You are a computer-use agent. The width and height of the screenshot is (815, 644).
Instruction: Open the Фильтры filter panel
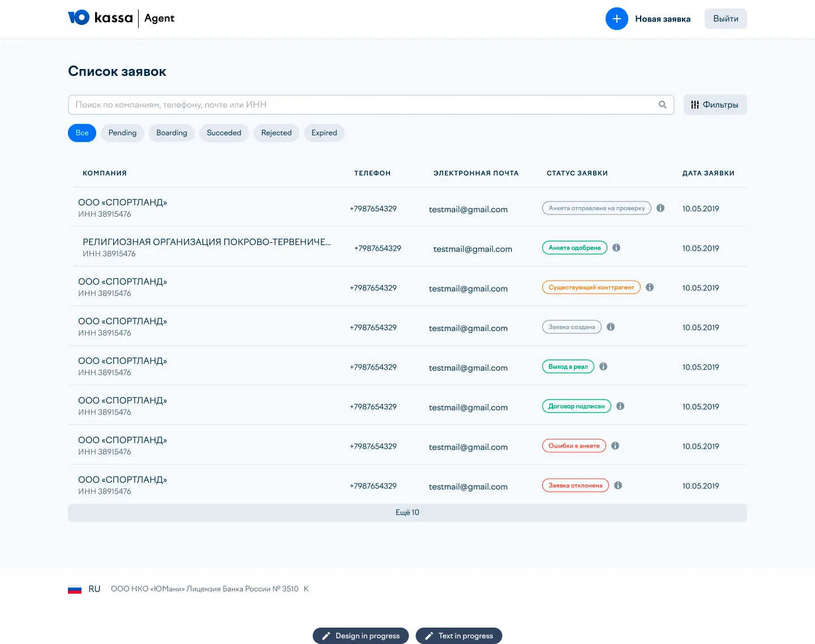click(715, 105)
